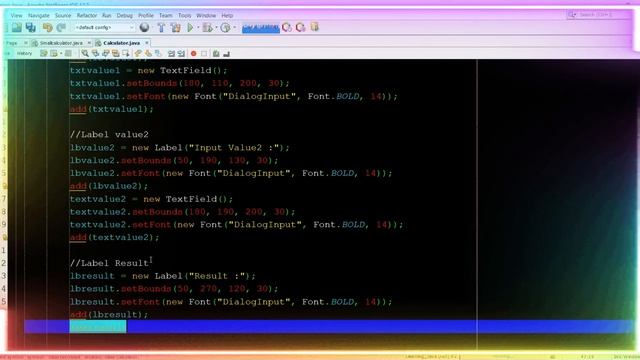640x360 pixels.
Task: Open the Window menu
Action: click(x=206, y=15)
